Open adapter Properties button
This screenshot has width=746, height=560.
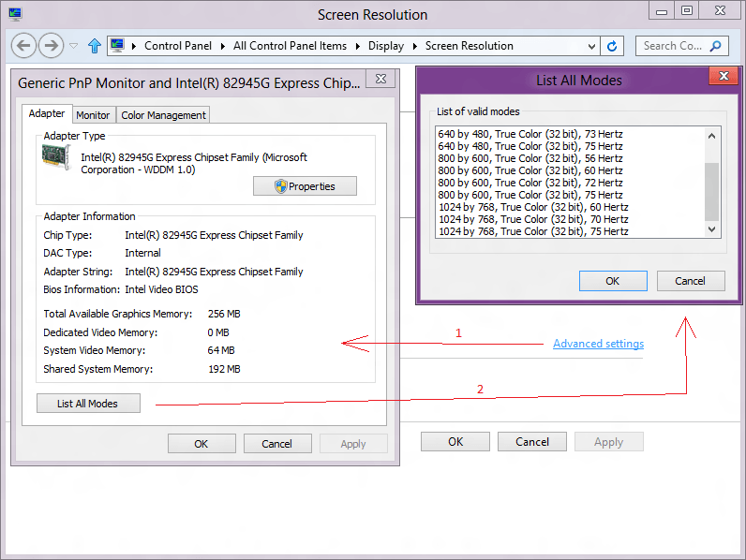305,186
